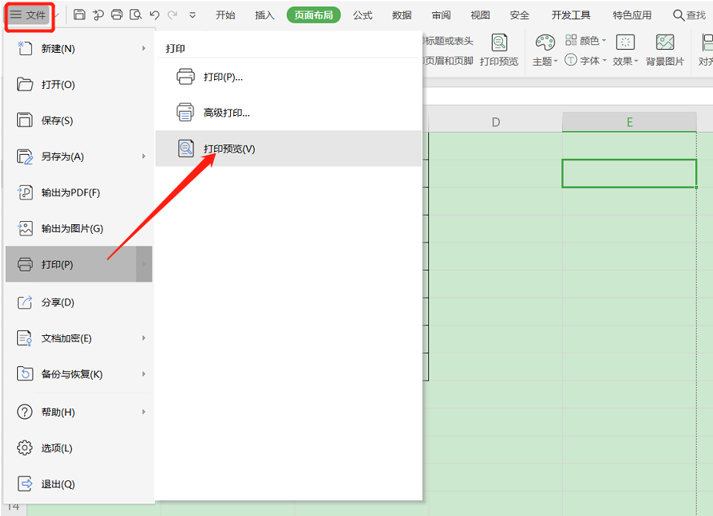
Task: Click the redo arrow icon
Action: (172, 15)
